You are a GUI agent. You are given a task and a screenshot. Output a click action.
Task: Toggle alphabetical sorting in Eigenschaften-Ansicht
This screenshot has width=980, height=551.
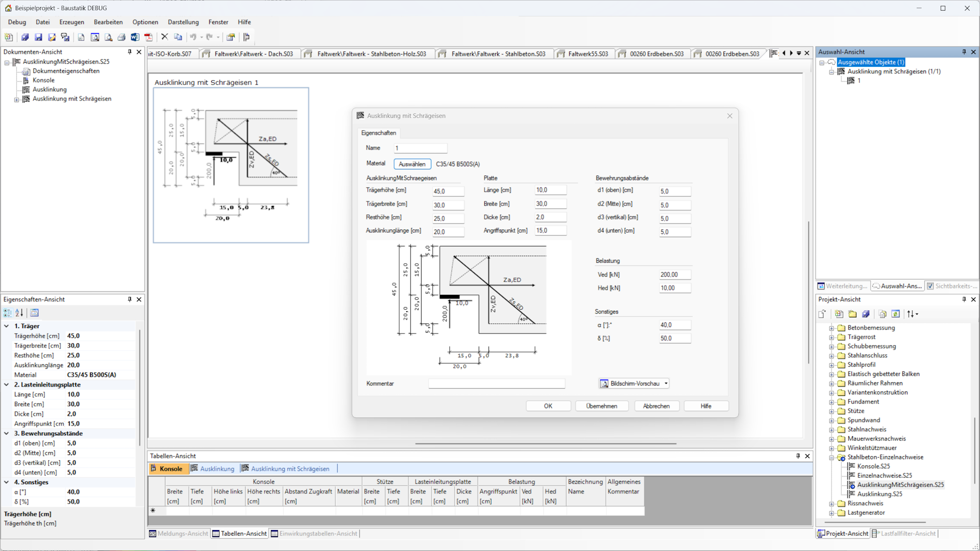[x=19, y=313]
